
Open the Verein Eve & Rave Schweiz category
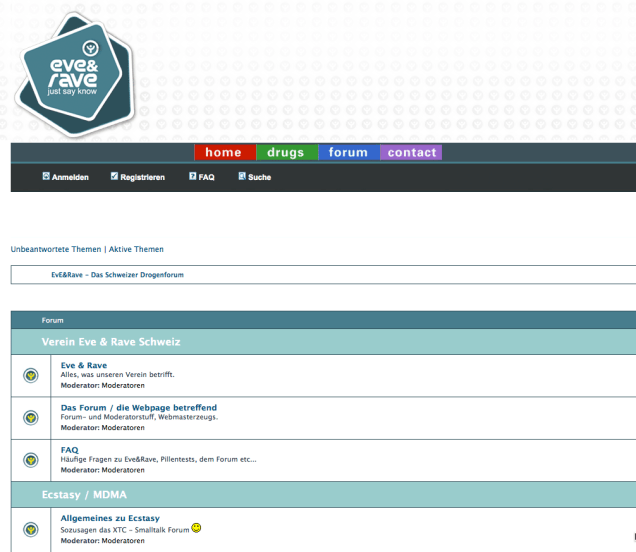click(110, 342)
